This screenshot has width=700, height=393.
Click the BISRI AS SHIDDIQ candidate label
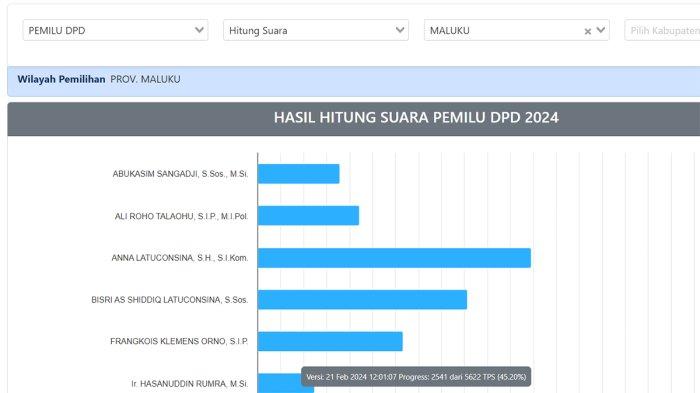170,300
